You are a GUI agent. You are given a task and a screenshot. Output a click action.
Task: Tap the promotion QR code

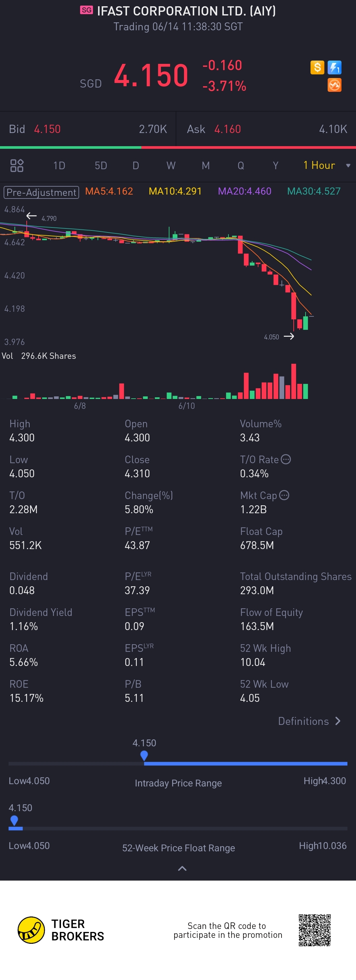click(x=314, y=930)
